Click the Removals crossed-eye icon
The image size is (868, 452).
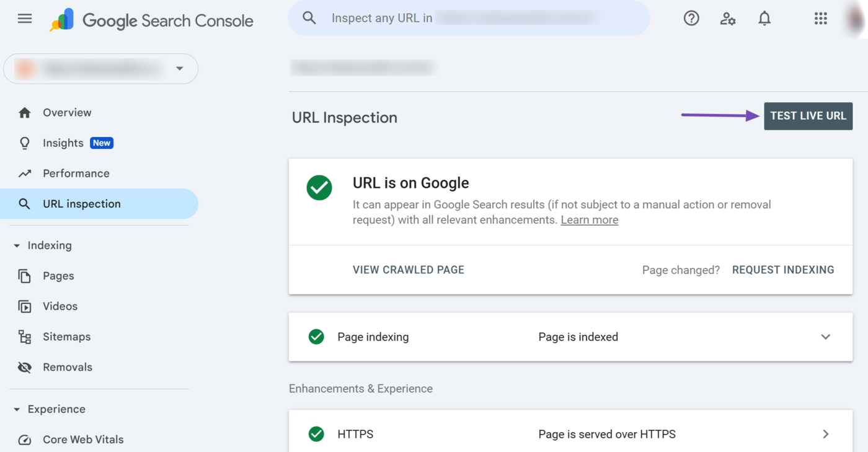(x=25, y=367)
